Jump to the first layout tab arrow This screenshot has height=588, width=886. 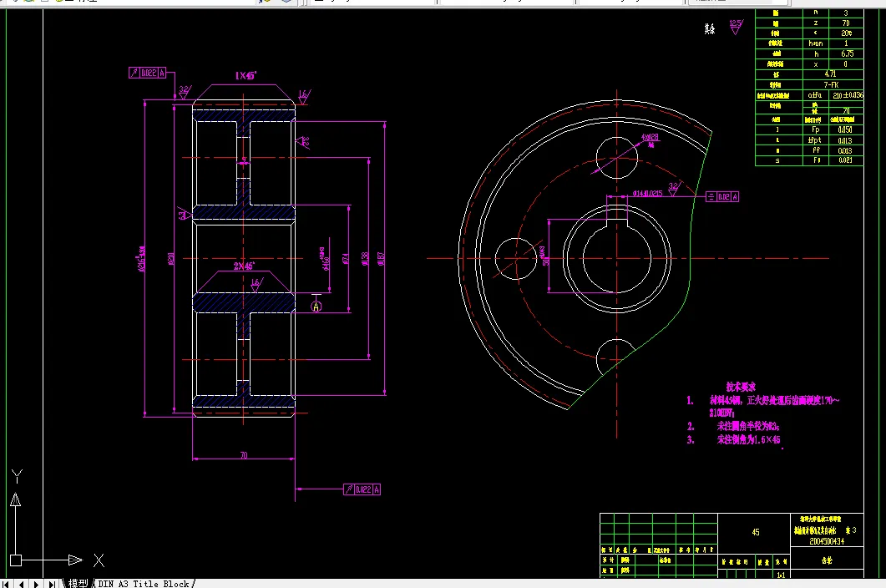pos(6,584)
